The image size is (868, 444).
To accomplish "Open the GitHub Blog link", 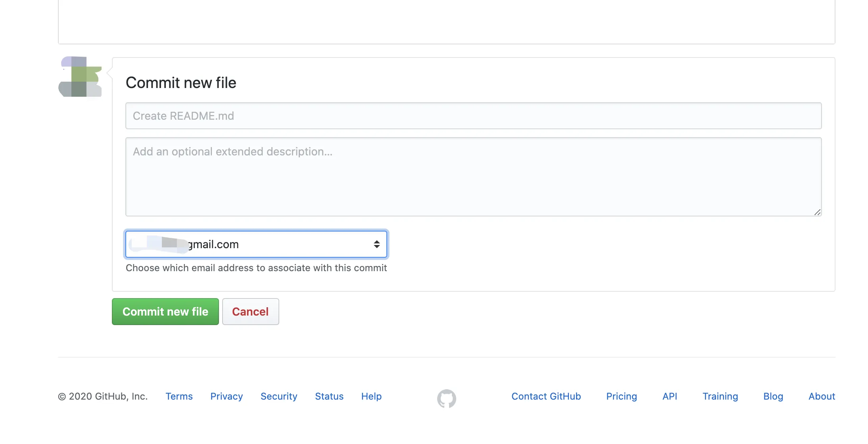I will click(773, 396).
